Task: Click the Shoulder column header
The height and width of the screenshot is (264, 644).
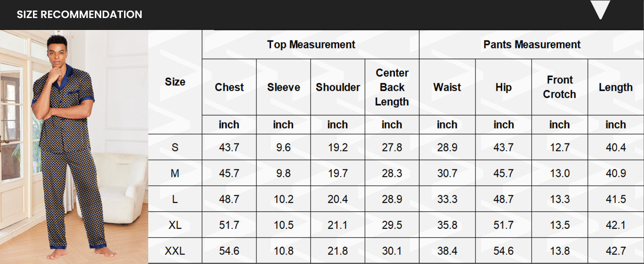Action: pyautogui.click(x=338, y=87)
